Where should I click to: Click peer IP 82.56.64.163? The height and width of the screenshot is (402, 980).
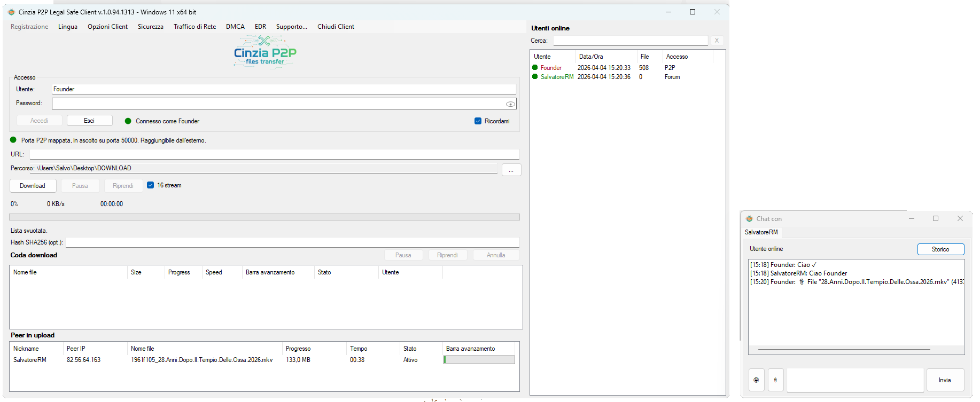pyautogui.click(x=83, y=360)
